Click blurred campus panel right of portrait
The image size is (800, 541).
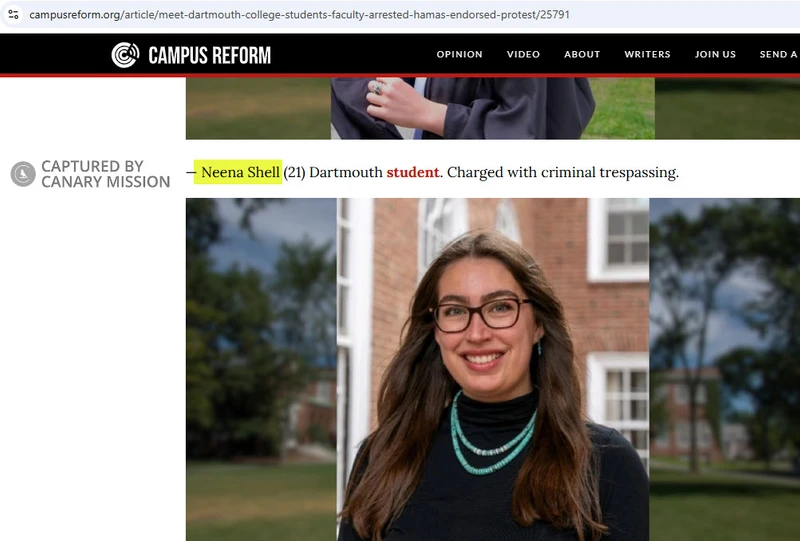724,370
